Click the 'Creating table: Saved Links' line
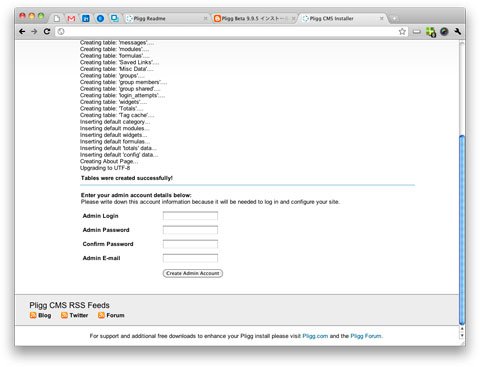The width and height of the screenshot is (480, 367). 119,62
